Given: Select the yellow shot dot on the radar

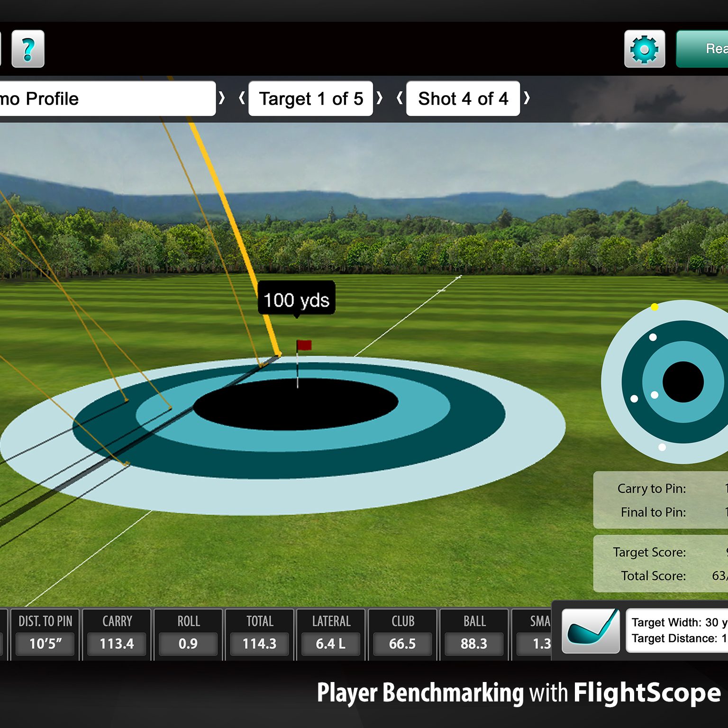Looking at the screenshot, I should tap(655, 307).
